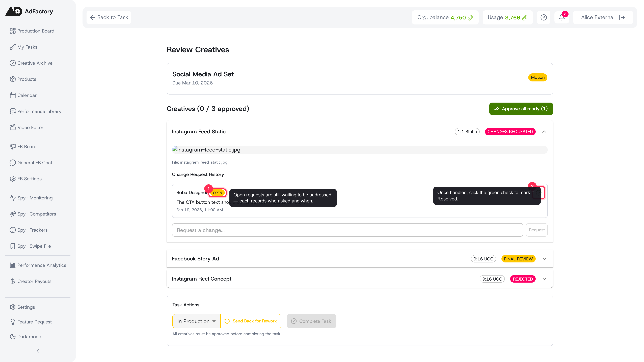Screen dimensions: 644x362
Task: Click the Social Media Ad Set title
Action: tap(203, 74)
